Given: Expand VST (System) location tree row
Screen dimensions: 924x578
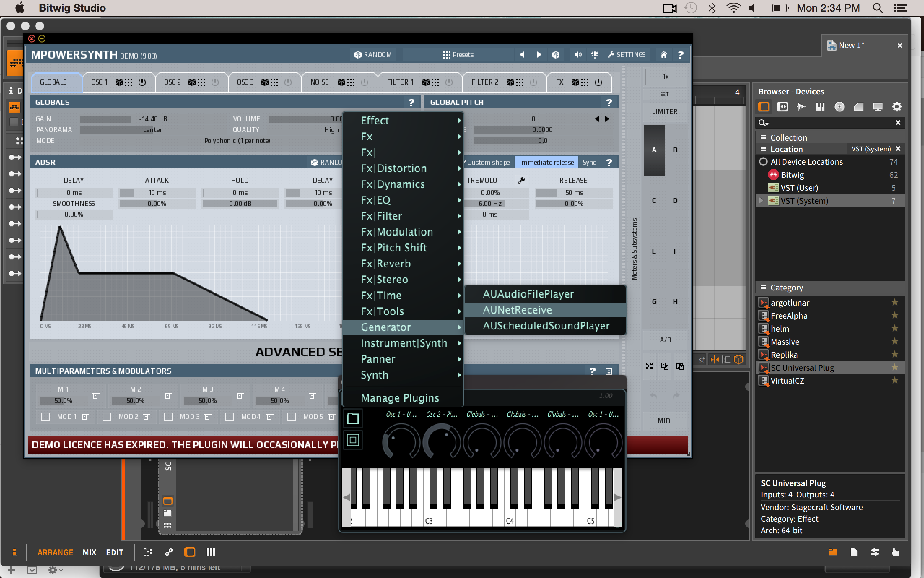Looking at the screenshot, I should coord(761,201).
